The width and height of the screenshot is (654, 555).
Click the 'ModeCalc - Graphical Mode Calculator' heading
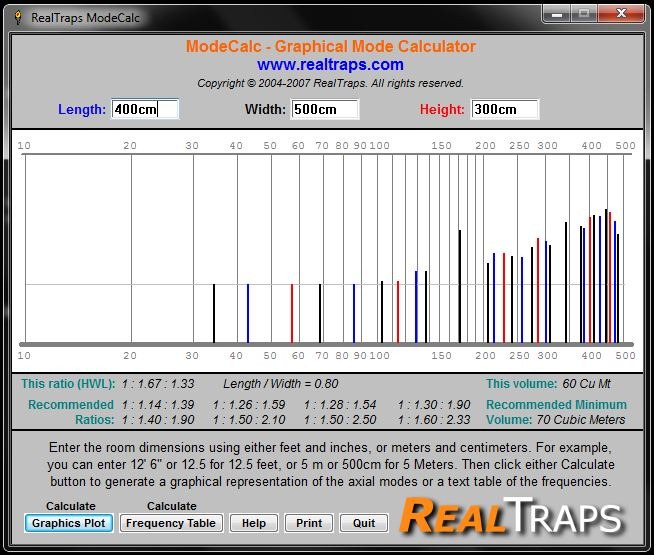[331, 46]
